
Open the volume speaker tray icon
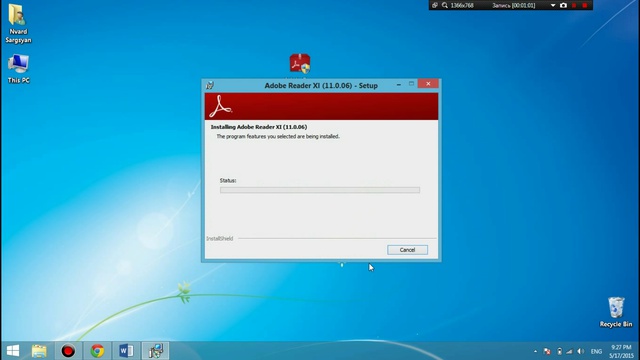pos(580,351)
